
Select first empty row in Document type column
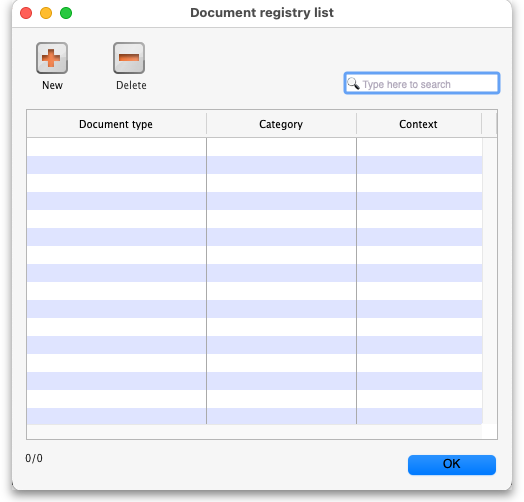(x=116, y=147)
